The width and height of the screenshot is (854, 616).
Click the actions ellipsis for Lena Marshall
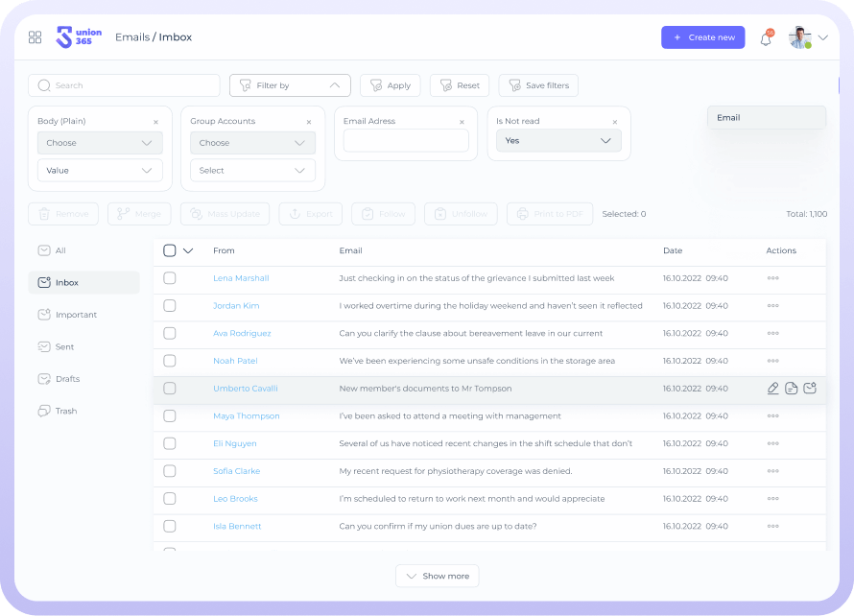pos(772,278)
